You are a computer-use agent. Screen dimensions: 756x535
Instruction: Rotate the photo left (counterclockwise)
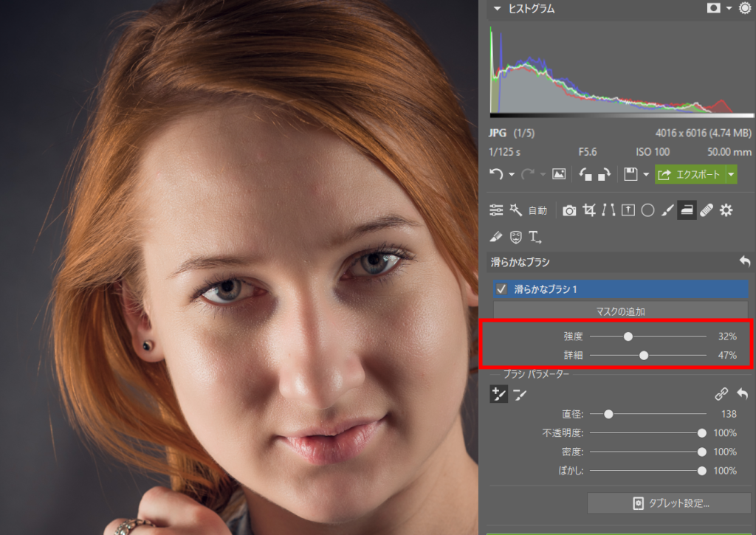click(585, 174)
